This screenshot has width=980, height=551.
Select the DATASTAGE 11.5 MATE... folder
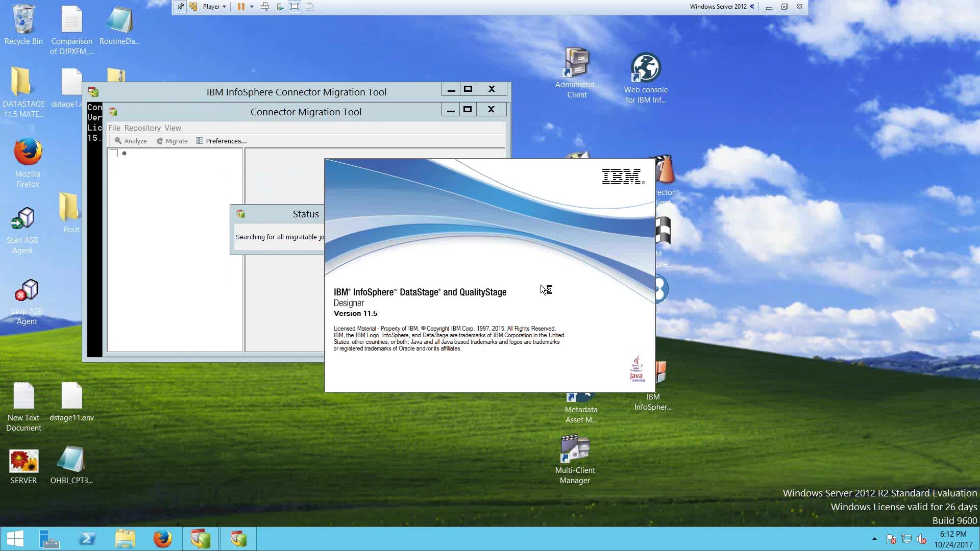point(23,92)
